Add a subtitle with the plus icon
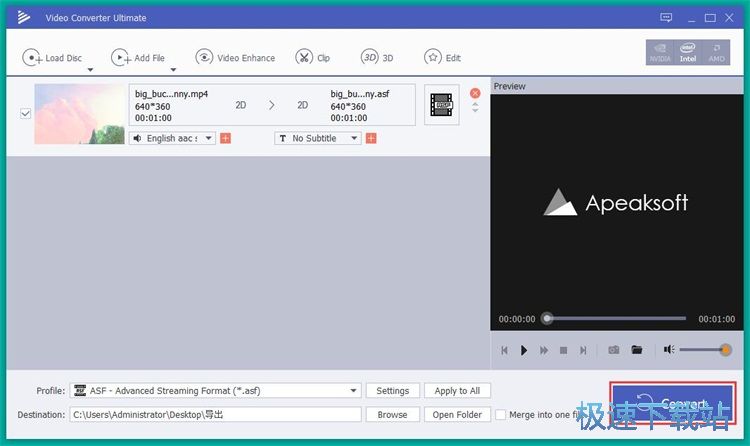The image size is (750, 446). 371,138
